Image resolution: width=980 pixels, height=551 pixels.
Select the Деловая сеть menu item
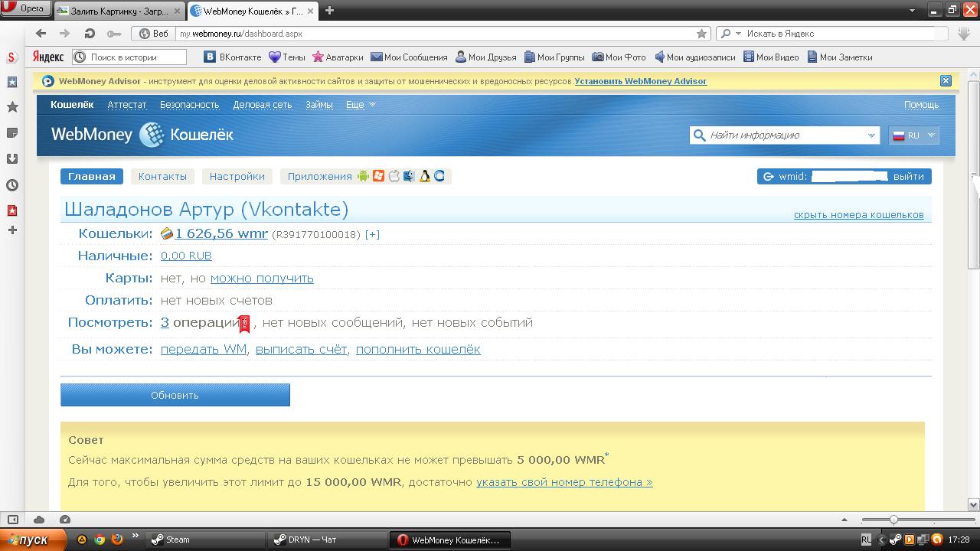click(263, 105)
